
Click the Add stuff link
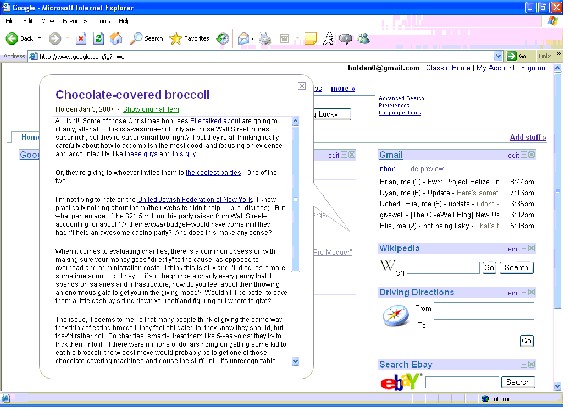pyautogui.click(x=527, y=137)
